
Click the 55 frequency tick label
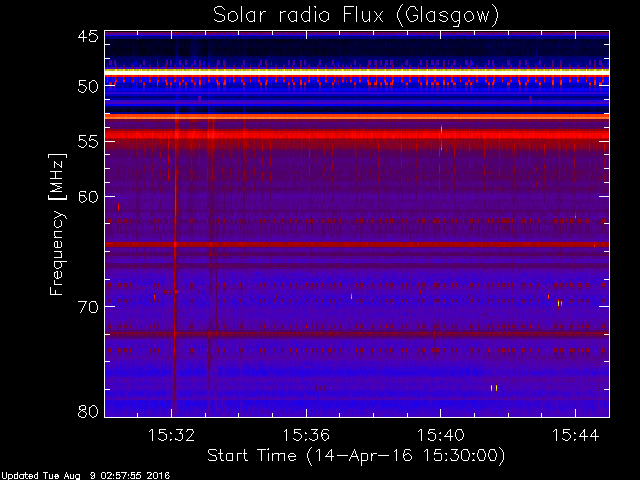[x=88, y=142]
